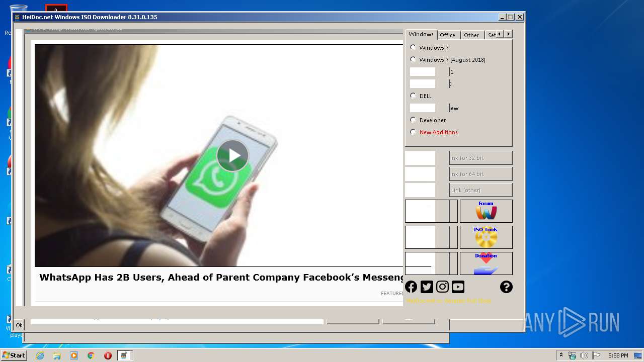Open the Donation heart button
This screenshot has height=362, width=644.
[486, 263]
